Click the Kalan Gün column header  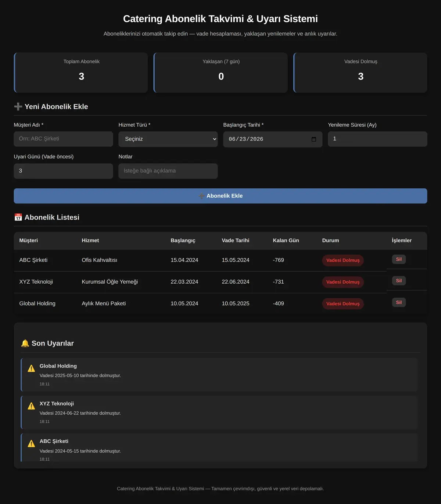pos(286,241)
